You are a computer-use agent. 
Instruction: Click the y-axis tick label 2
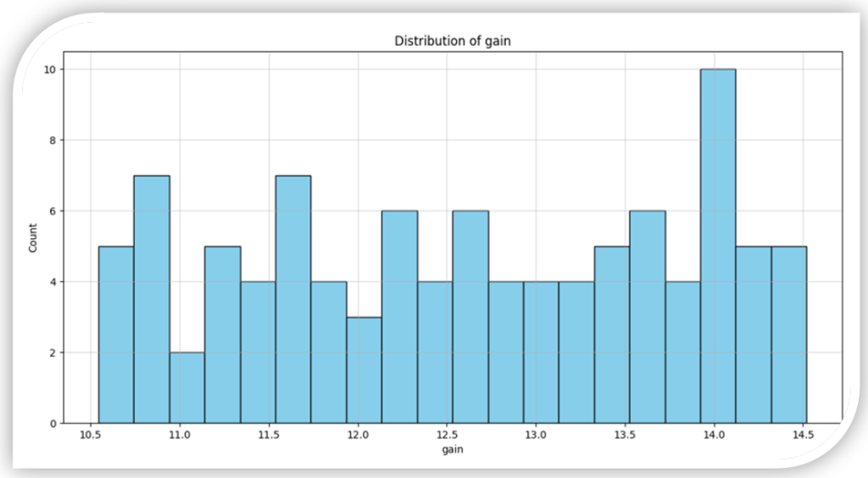coord(53,353)
